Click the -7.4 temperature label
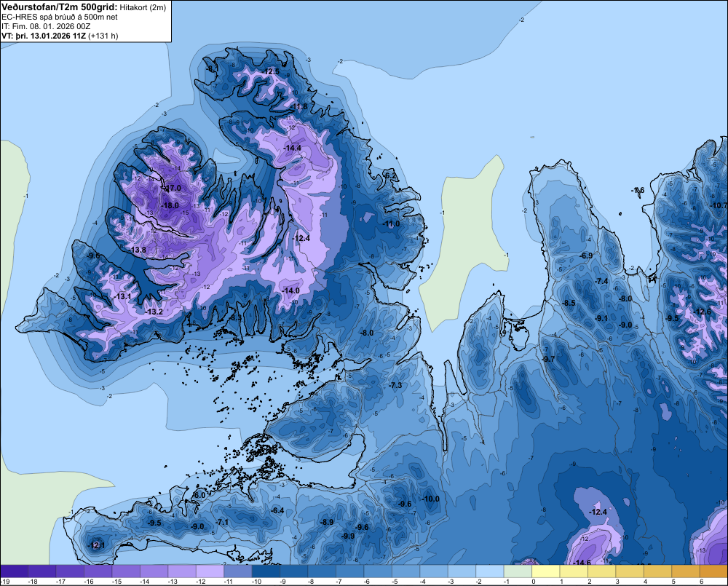728x586 pixels. pos(601,282)
